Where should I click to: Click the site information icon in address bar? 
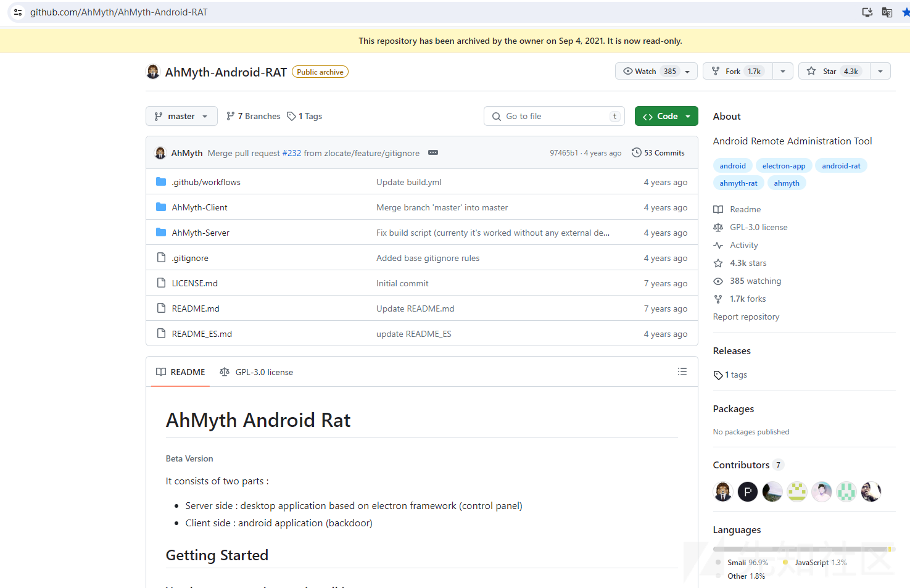click(x=18, y=12)
